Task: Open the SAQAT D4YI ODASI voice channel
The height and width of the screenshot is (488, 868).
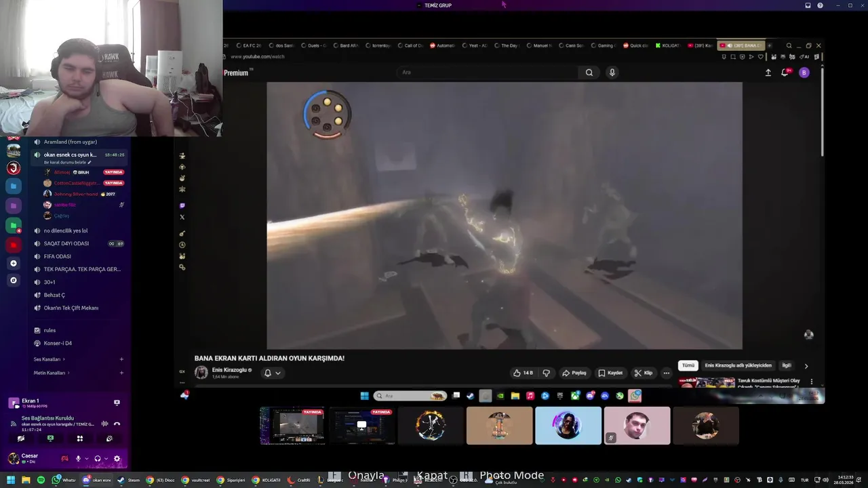Action: pyautogui.click(x=66, y=243)
